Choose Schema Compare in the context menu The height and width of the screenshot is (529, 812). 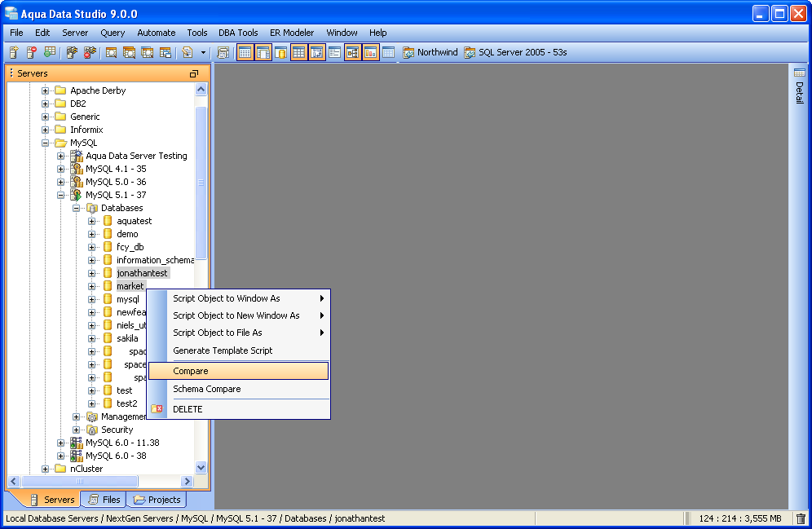click(238, 389)
